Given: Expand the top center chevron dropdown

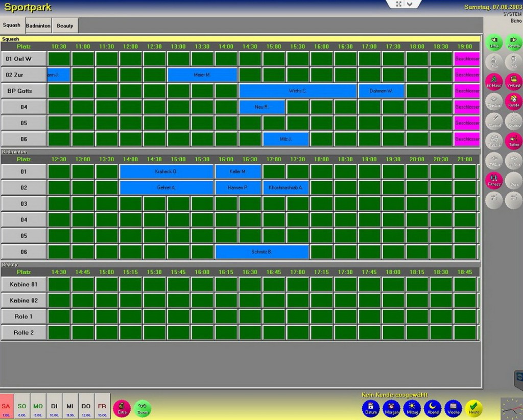Looking at the screenshot, I should (411, 4).
